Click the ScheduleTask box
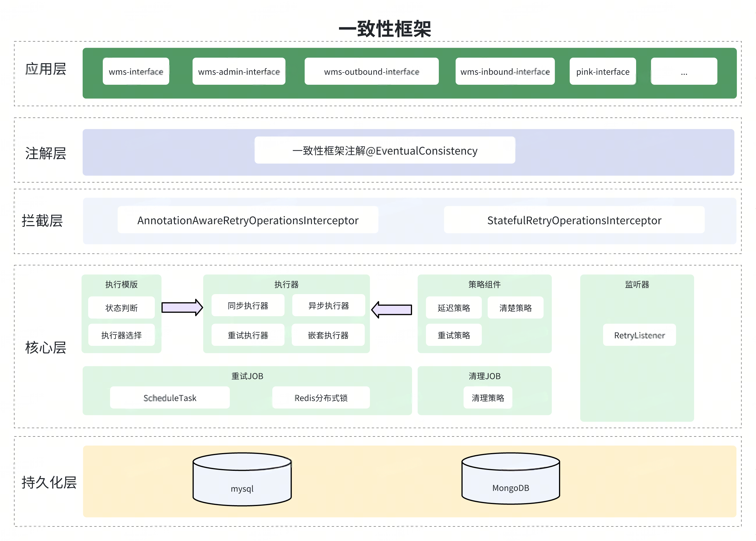 click(x=169, y=397)
